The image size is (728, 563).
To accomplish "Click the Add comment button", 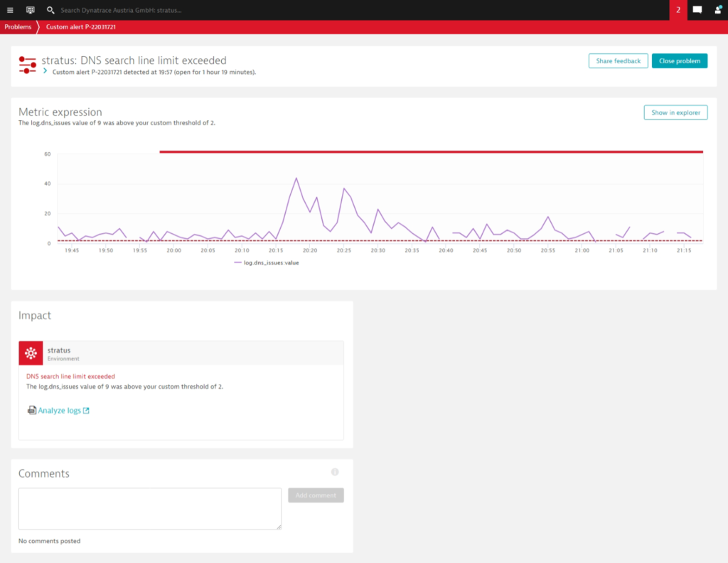I will [x=316, y=495].
